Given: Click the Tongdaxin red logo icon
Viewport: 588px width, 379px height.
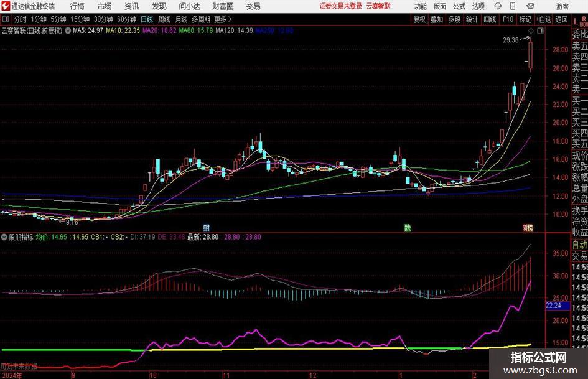Looking at the screenshot, I should point(6,6).
